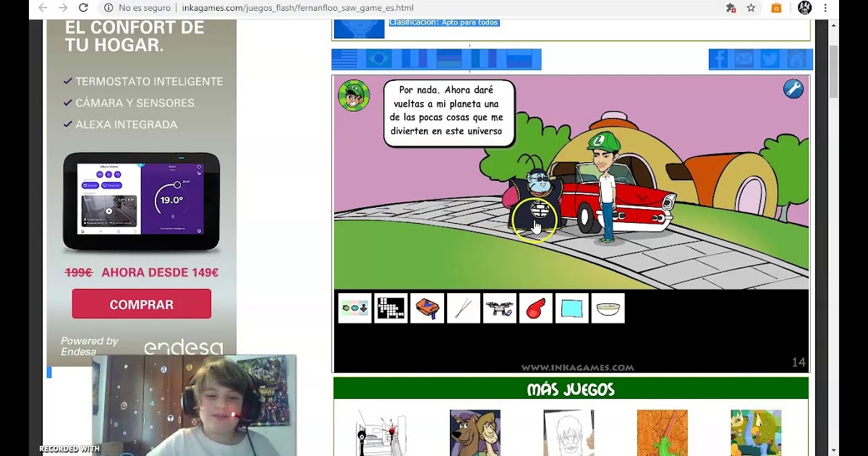Image resolution: width=868 pixels, height=456 pixels.
Task: Click the 'ALEXA INTEGRADA' ad line
Action: pos(127,124)
